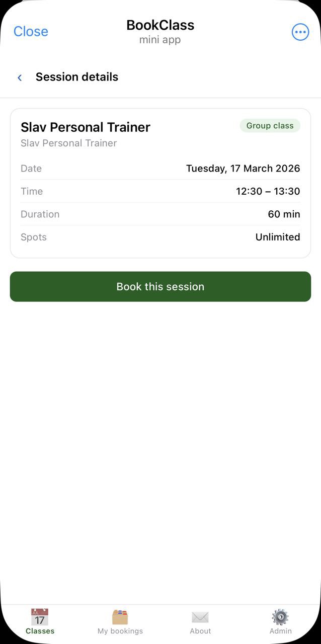Click the Session details heading

77,77
